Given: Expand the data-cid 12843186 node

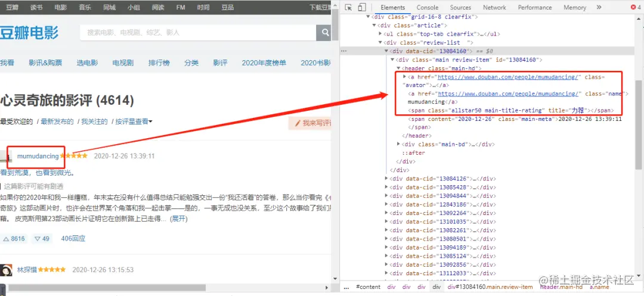Looking at the screenshot, I should click(386, 204).
